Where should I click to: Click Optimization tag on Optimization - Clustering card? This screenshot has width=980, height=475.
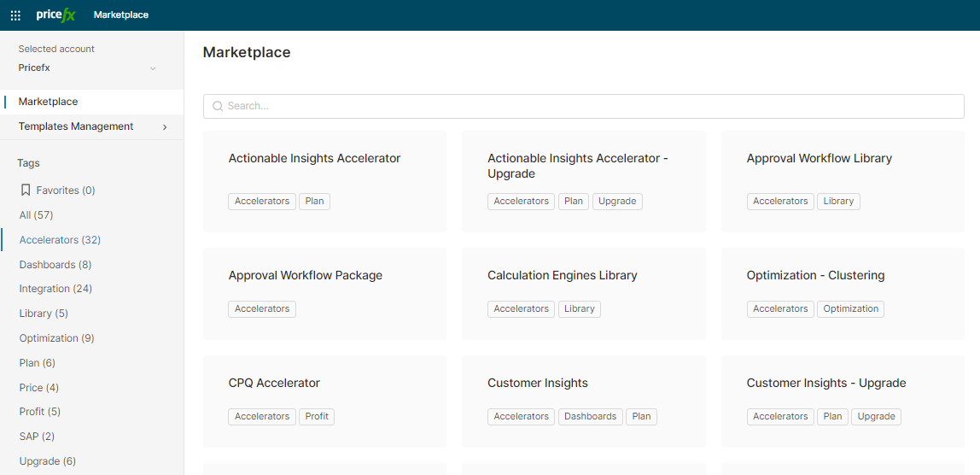click(850, 309)
